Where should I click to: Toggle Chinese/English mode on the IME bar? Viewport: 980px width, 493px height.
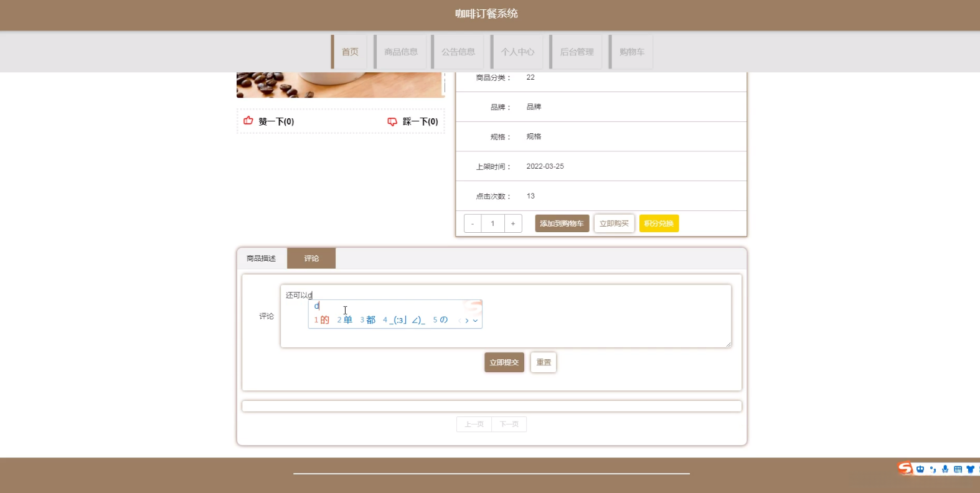coord(920,469)
